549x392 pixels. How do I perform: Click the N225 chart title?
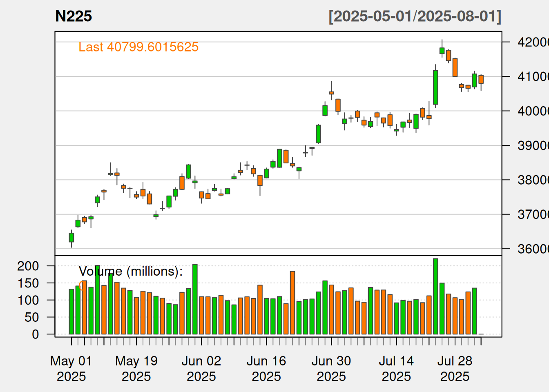(74, 16)
